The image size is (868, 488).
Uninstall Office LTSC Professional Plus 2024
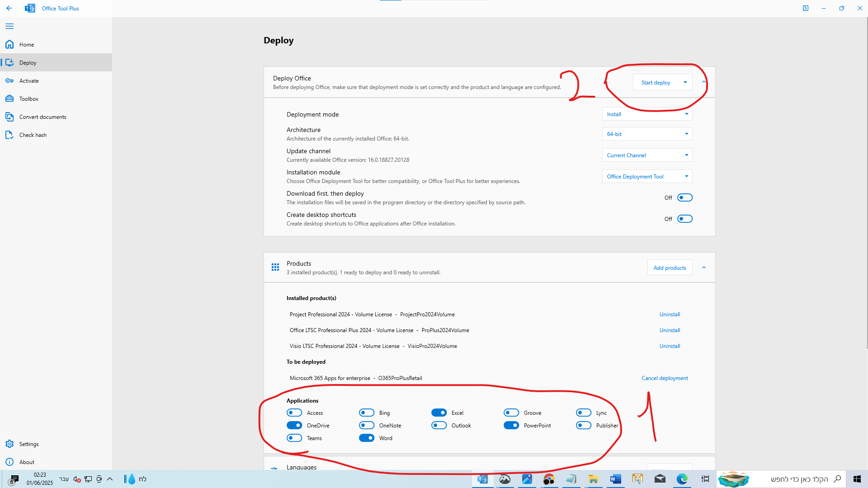670,330
